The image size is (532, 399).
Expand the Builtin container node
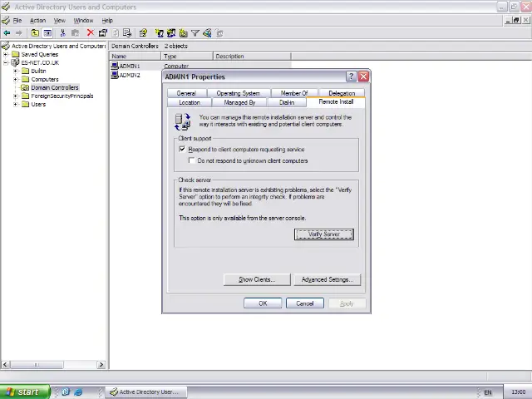click(x=16, y=71)
